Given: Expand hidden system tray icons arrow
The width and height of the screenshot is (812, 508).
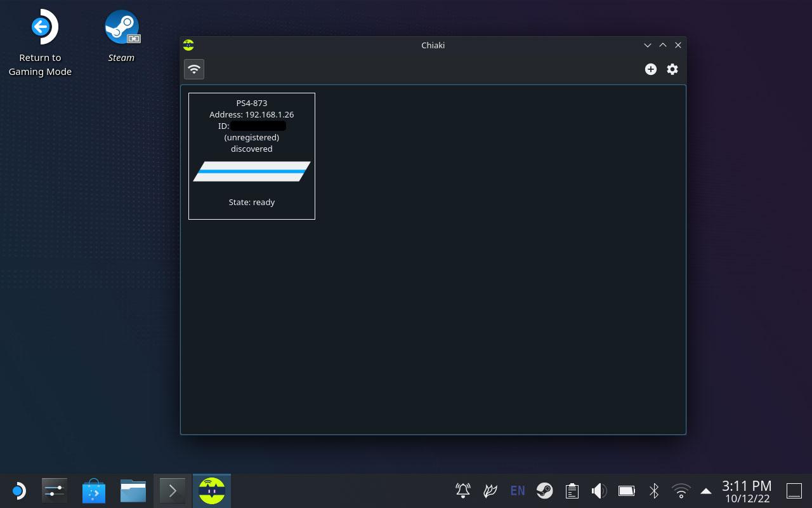Looking at the screenshot, I should [x=706, y=490].
